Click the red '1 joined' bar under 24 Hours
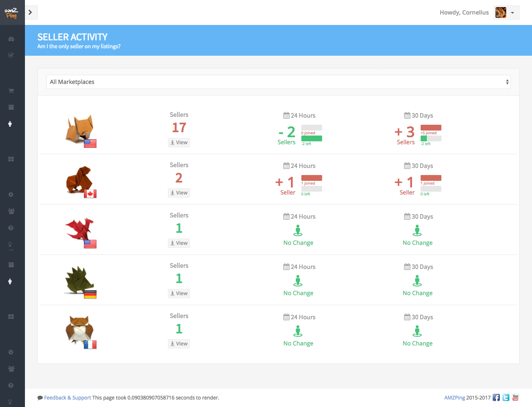The image size is (532, 407). click(312, 178)
